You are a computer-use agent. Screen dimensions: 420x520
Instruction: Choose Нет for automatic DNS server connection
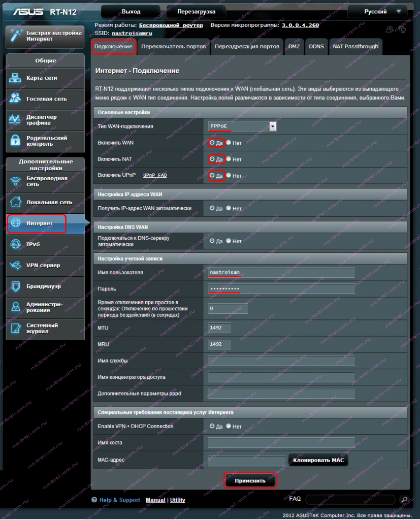pyautogui.click(x=229, y=241)
